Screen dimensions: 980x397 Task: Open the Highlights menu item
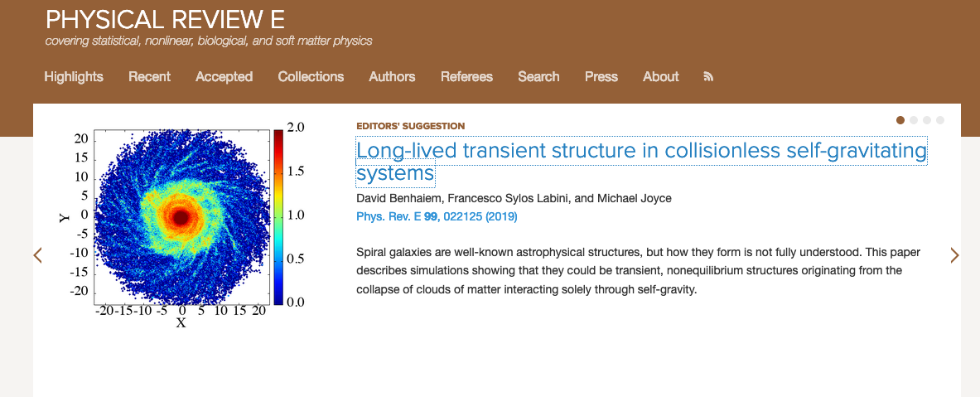coord(74,77)
